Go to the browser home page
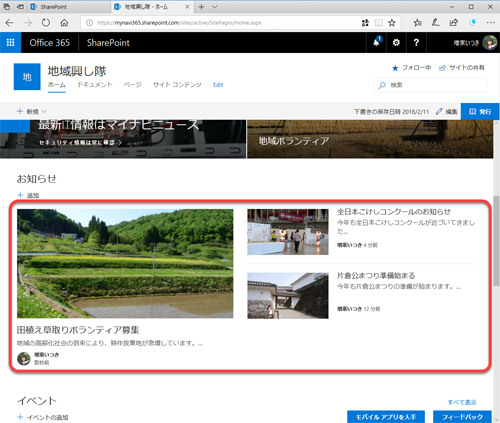 64,23
